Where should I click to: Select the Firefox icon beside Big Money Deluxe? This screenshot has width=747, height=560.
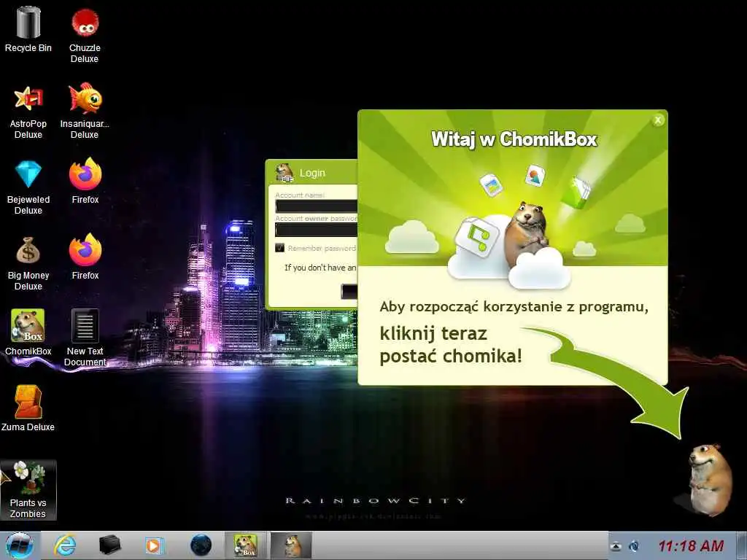point(85,257)
